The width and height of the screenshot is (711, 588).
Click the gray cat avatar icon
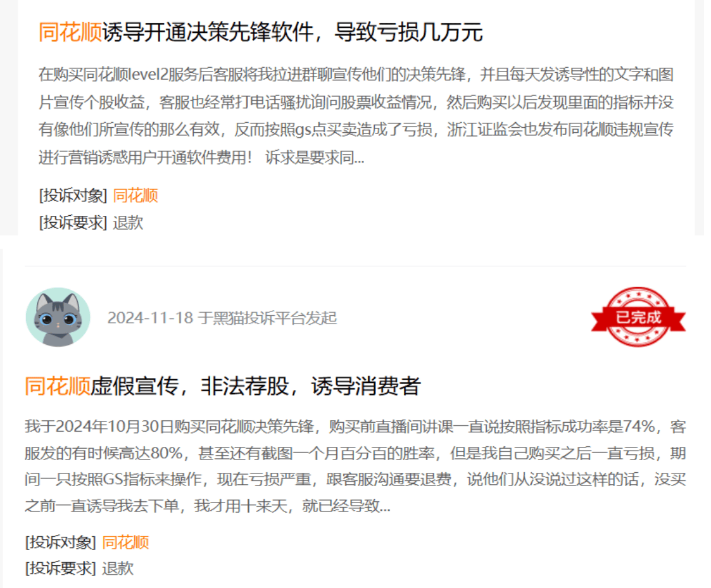58,317
